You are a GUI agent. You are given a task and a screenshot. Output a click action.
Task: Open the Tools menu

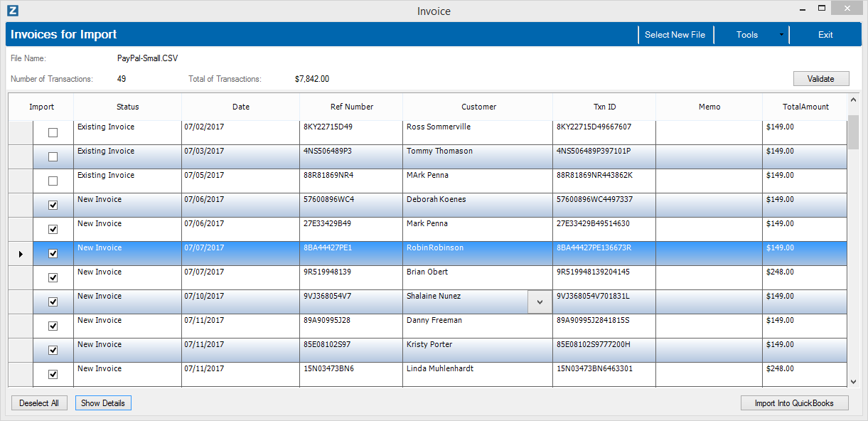pos(746,35)
